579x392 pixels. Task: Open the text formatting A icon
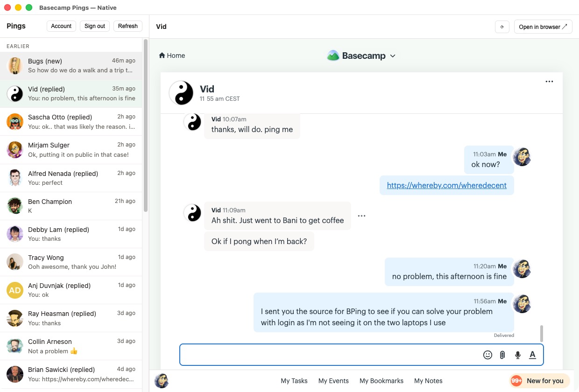pyautogui.click(x=532, y=355)
